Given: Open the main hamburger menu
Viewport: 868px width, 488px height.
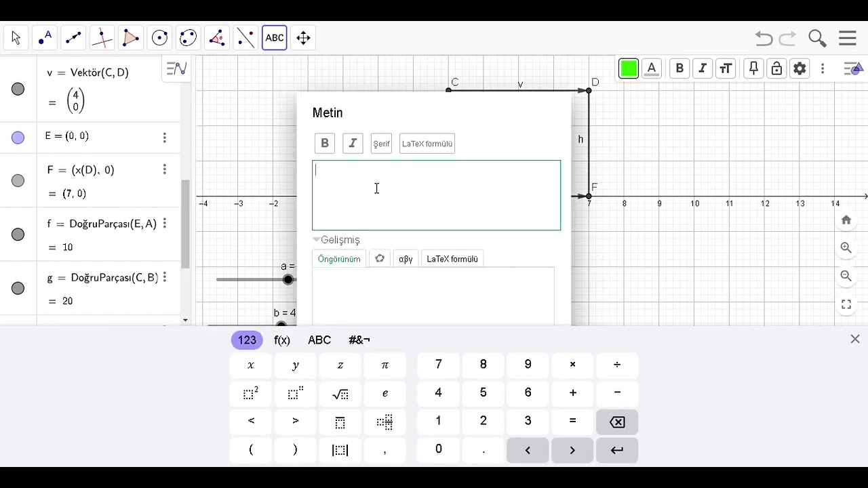Looking at the screenshot, I should click(x=848, y=39).
